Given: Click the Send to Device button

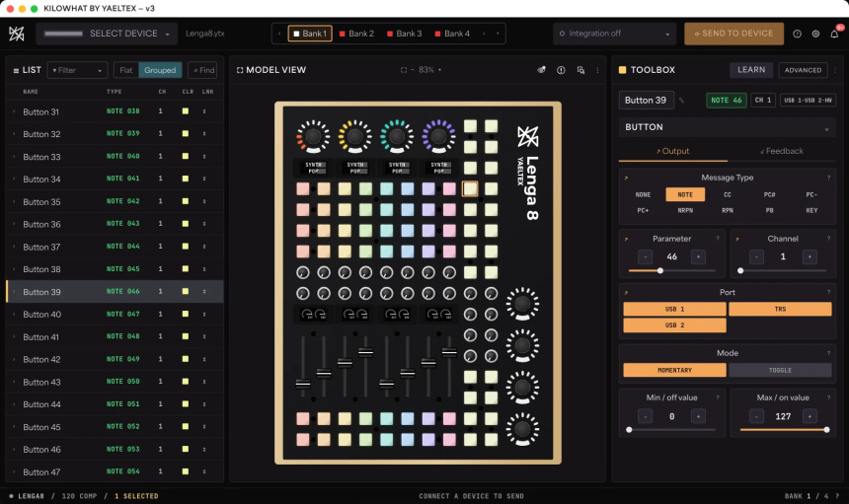Looking at the screenshot, I should (x=733, y=34).
